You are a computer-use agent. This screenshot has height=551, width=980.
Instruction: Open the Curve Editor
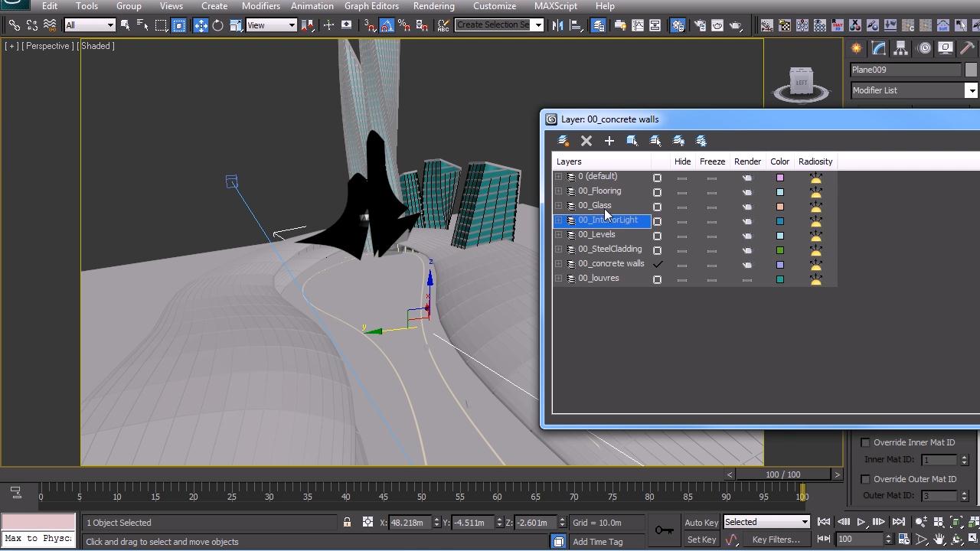coord(637,25)
